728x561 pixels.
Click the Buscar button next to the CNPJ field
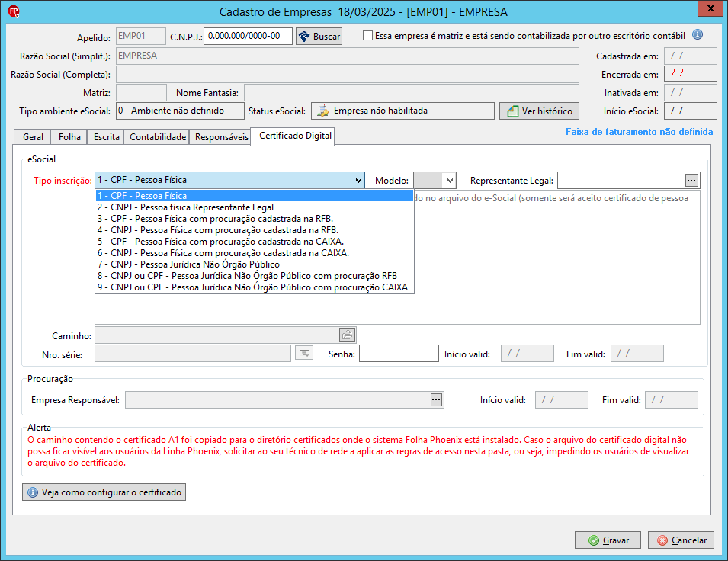point(319,36)
